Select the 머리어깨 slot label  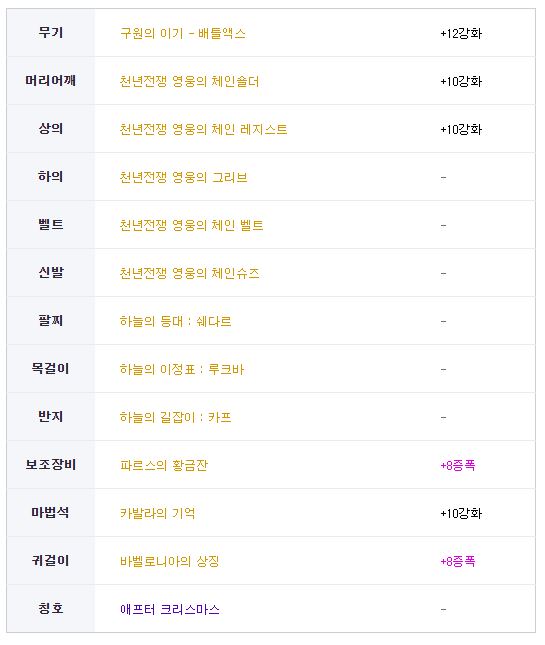(51, 81)
